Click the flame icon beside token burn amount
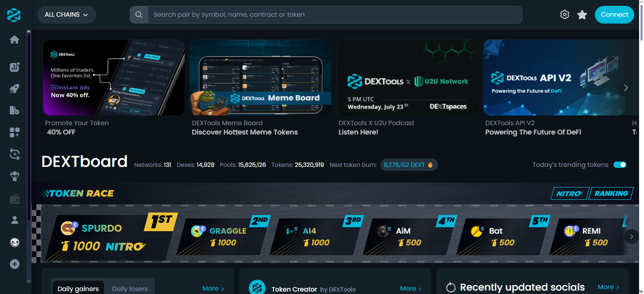Viewport: 644px width, 294px height. [430, 165]
